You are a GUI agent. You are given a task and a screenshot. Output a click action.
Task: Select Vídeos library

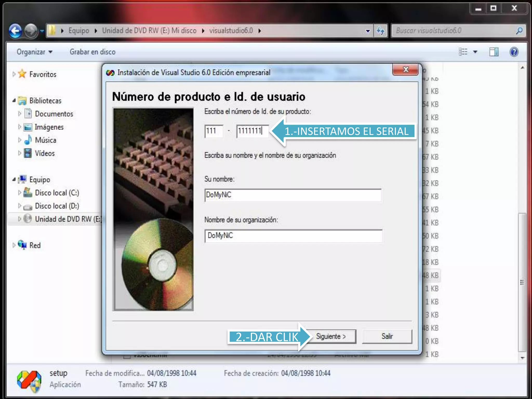[x=45, y=153]
